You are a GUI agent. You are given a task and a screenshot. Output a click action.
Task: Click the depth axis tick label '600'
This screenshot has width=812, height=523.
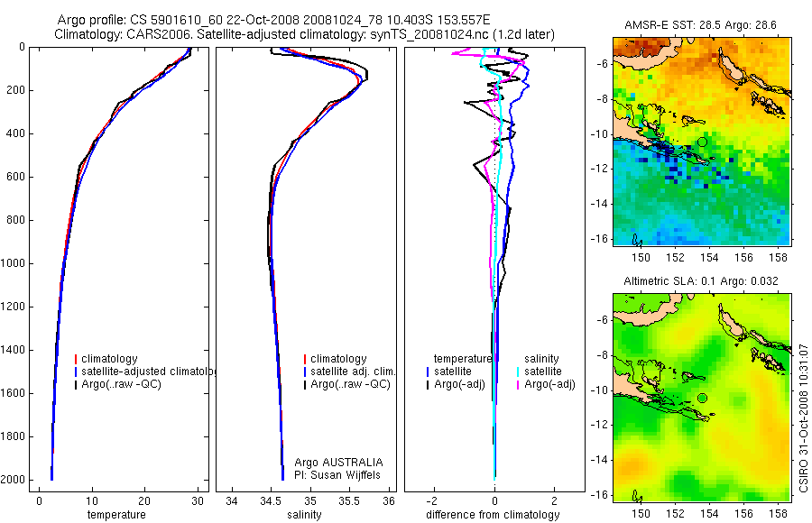pyautogui.click(x=18, y=177)
